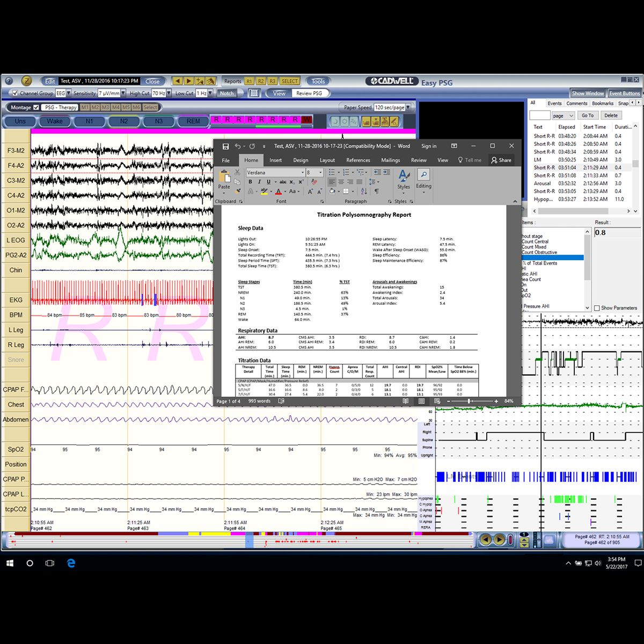
Task: Click the Undo icon above the Word ribbon
Action: 238,145
